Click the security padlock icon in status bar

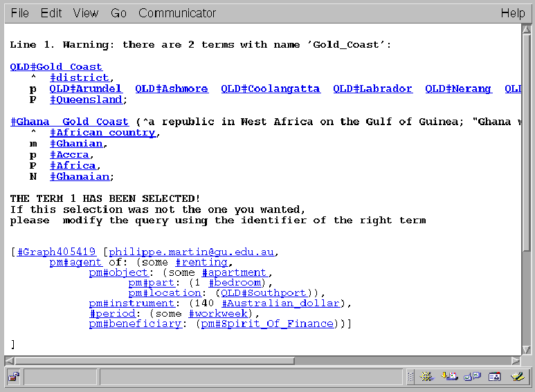[13, 377]
